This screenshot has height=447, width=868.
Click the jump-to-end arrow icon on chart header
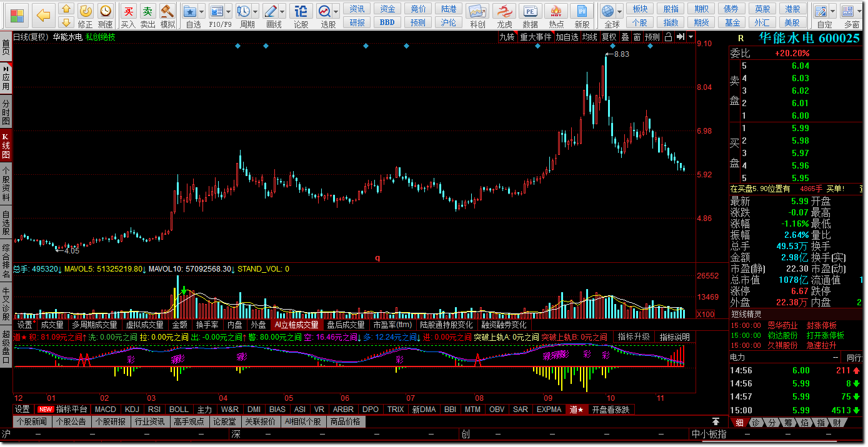(680, 37)
